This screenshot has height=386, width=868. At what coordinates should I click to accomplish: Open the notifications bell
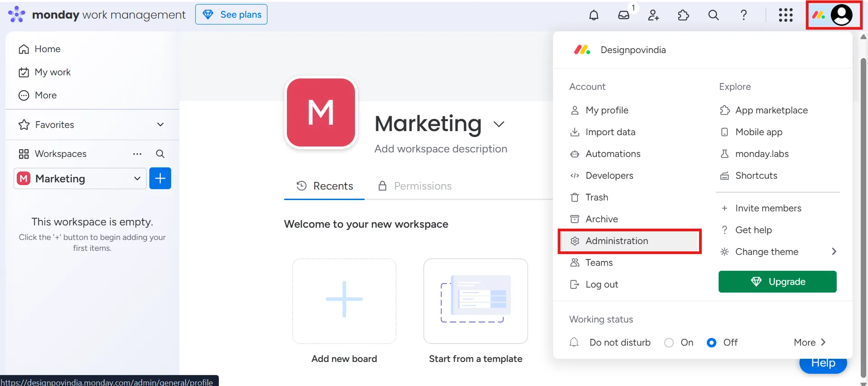pyautogui.click(x=594, y=15)
